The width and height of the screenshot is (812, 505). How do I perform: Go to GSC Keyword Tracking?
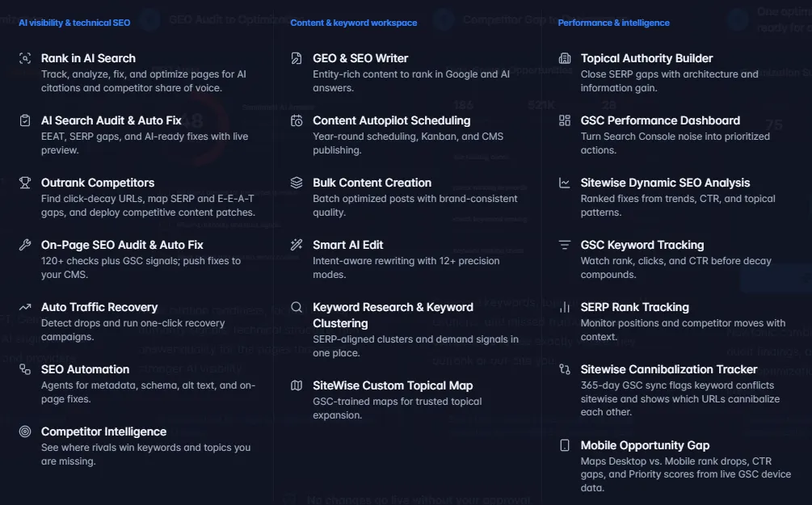(642, 245)
